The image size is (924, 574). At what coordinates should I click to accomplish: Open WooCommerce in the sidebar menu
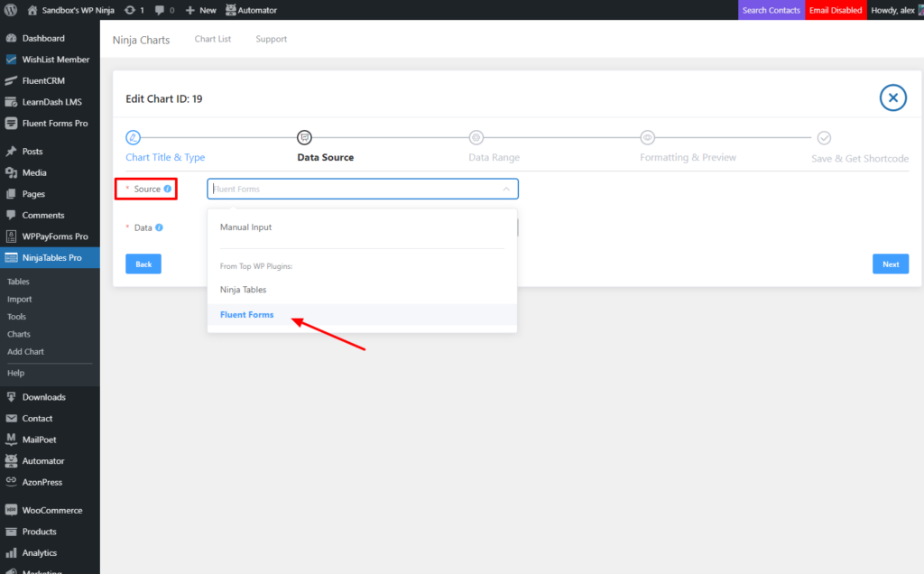[51, 510]
